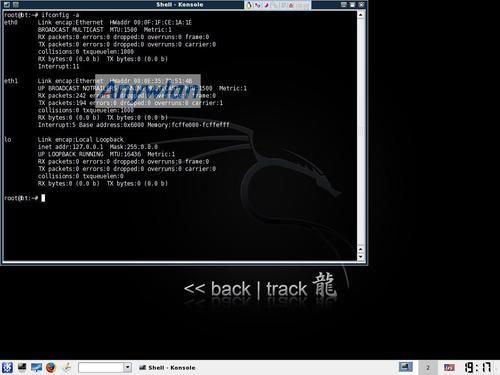The height and width of the screenshot is (375, 500).
Task: Open the KDE K menu launcher
Action: coord(7,367)
